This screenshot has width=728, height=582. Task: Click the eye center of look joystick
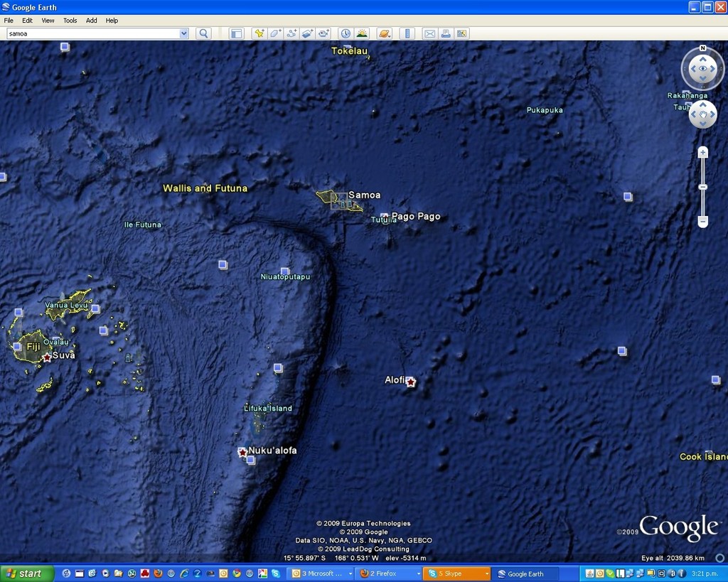703,69
